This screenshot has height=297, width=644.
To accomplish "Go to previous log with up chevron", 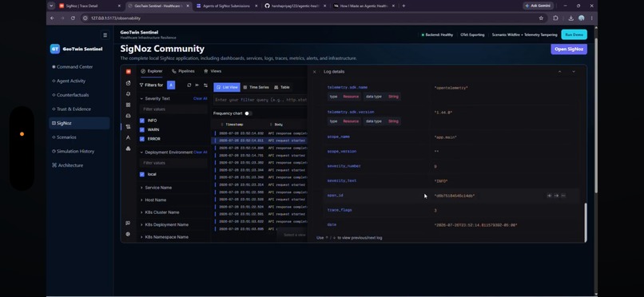I will pyautogui.click(x=559, y=72).
